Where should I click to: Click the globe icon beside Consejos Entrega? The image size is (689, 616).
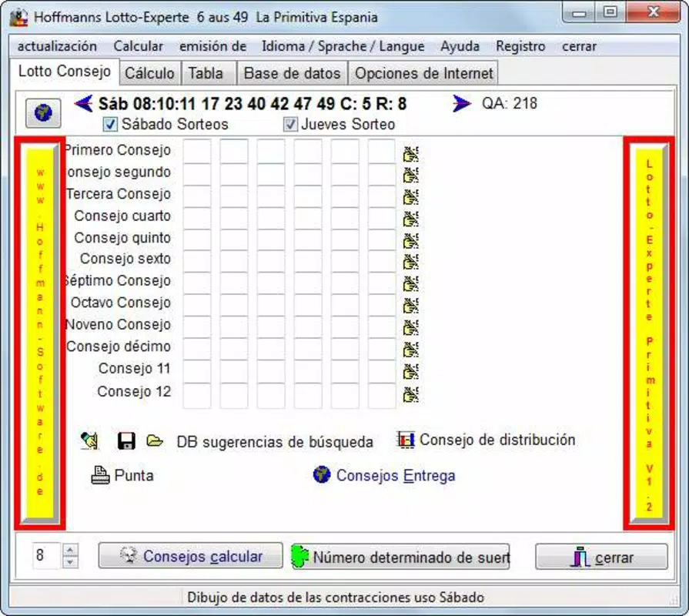point(322,474)
